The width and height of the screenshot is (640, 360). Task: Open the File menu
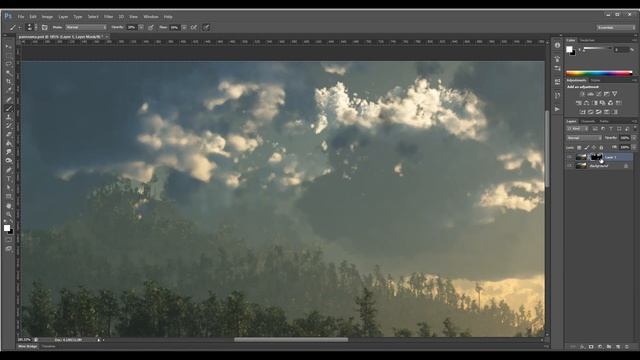coord(20,17)
